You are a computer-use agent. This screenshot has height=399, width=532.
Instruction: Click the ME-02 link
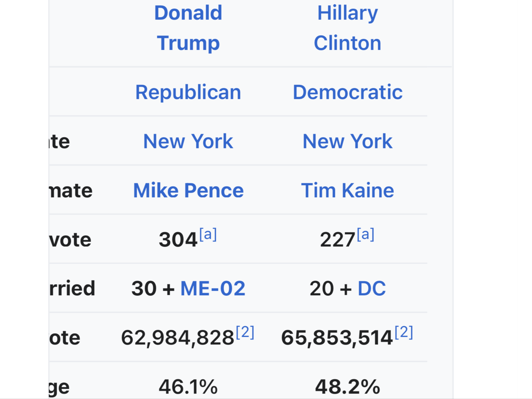coord(213,289)
